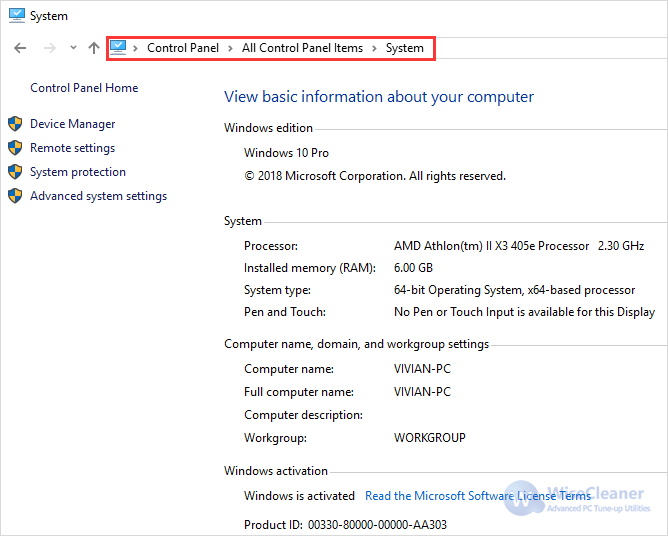Click the shield icon beside Remote settings
This screenshot has width=668, height=536.
[x=15, y=148]
